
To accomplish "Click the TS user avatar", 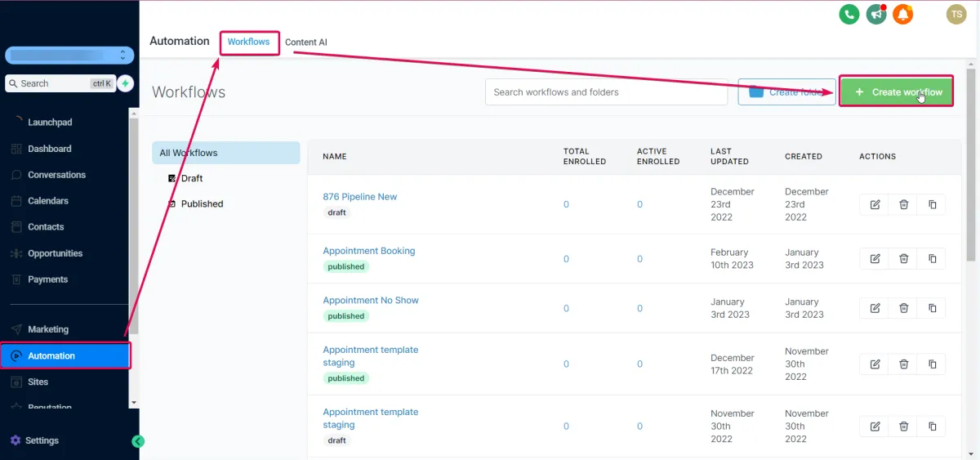I will pos(956,14).
